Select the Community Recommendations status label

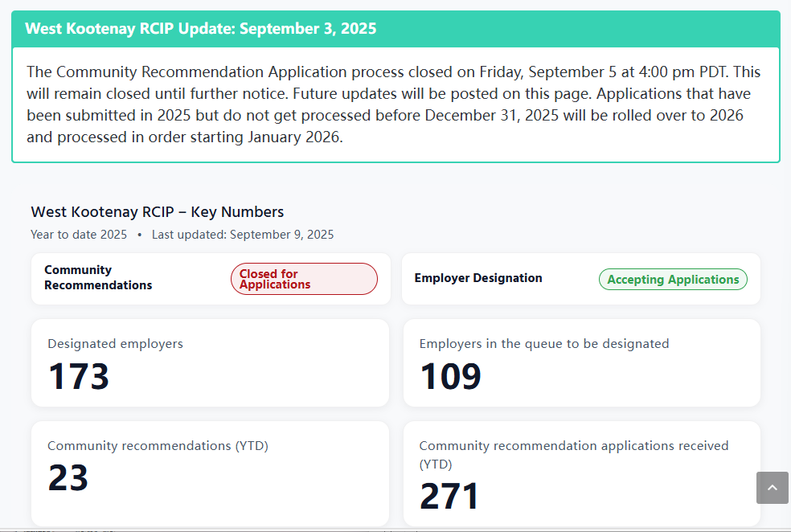click(x=98, y=278)
